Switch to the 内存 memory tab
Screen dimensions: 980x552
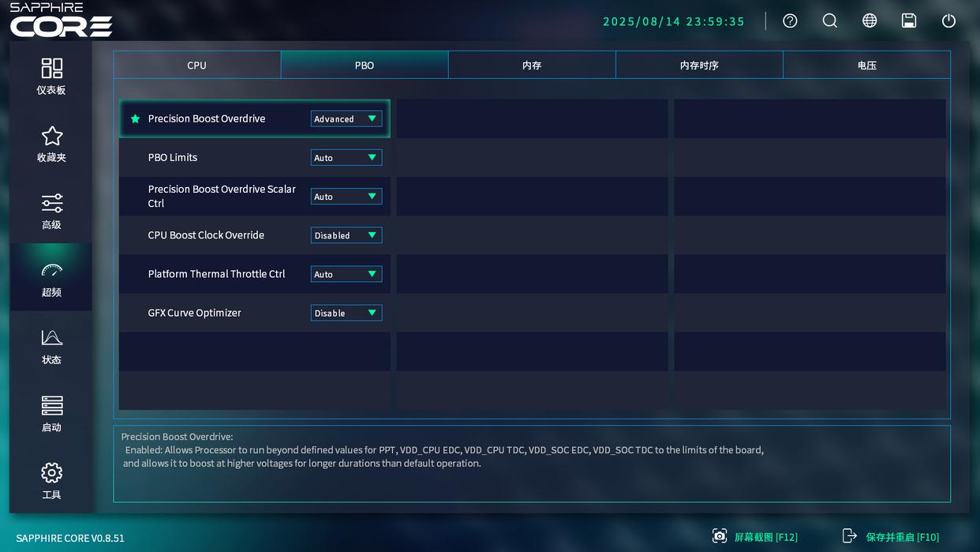(x=532, y=65)
